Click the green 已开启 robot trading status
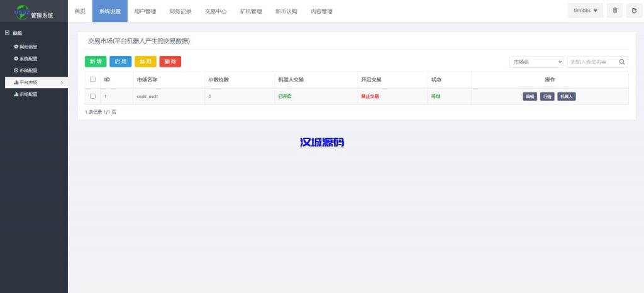The height and width of the screenshot is (293, 644). pos(285,96)
